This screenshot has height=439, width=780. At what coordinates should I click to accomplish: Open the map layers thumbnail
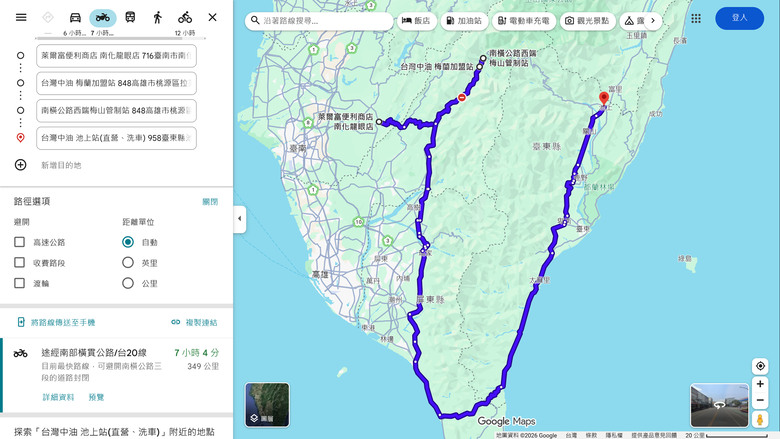[x=267, y=405]
